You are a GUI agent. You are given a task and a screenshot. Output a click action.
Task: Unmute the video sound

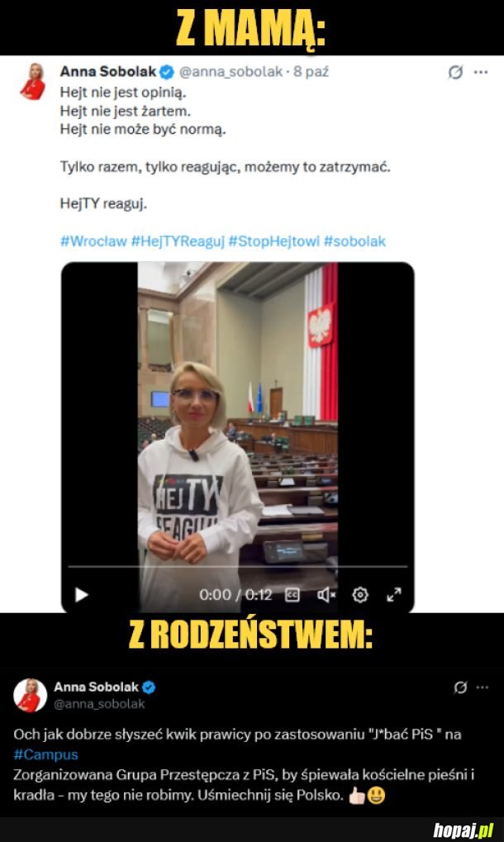(326, 594)
